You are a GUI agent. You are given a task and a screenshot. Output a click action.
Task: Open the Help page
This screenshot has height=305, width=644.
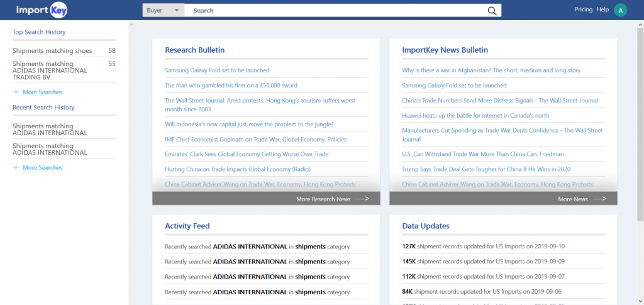[x=603, y=9]
